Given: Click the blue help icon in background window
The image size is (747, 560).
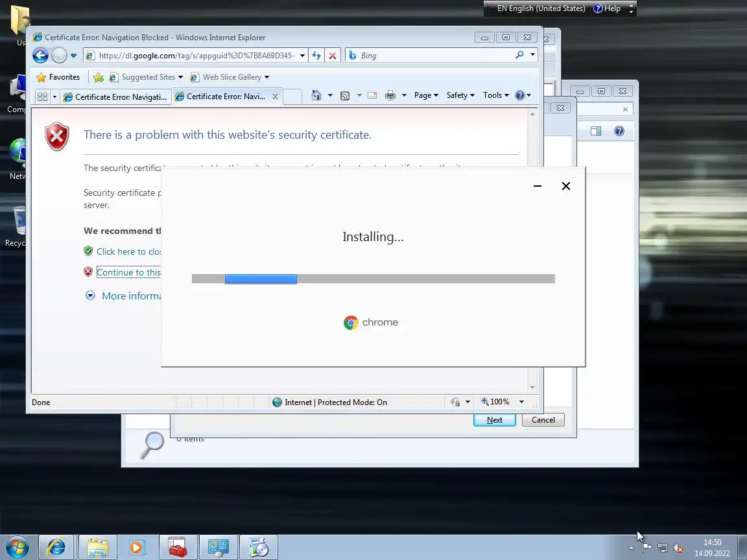Looking at the screenshot, I should [x=619, y=131].
